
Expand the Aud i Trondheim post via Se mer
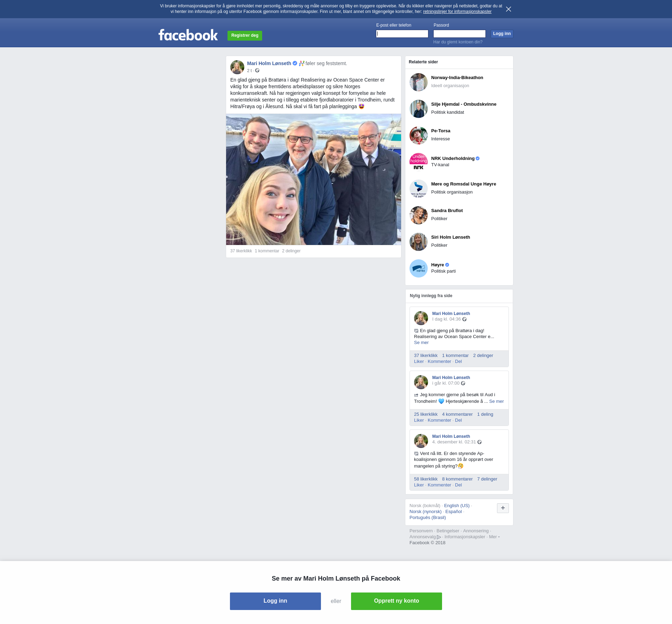pos(496,401)
